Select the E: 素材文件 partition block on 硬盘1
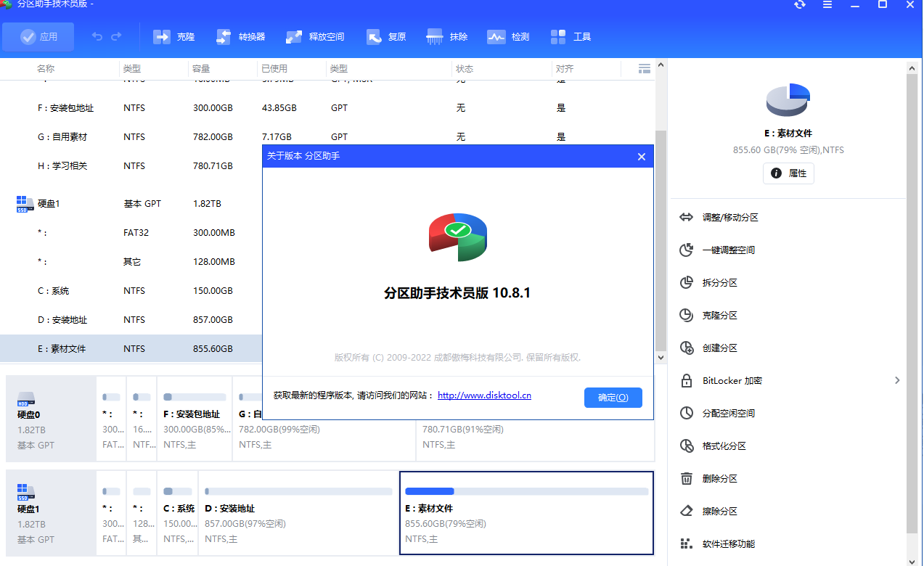 point(526,513)
